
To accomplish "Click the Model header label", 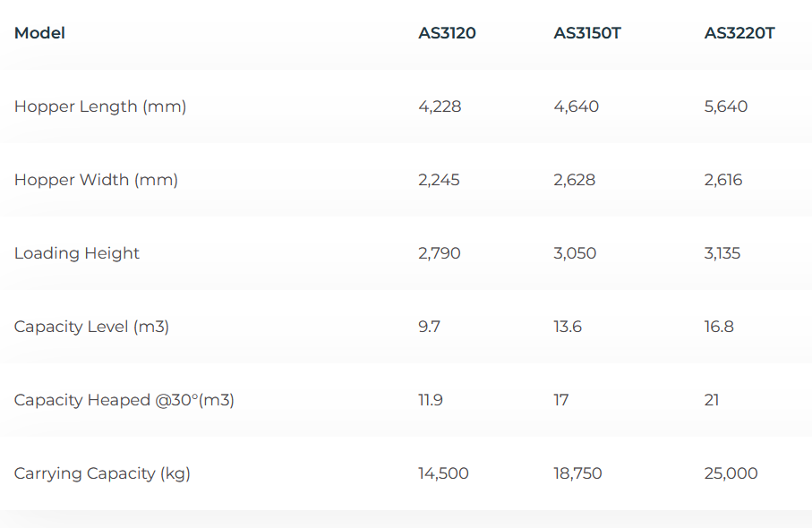I will 39,33.
